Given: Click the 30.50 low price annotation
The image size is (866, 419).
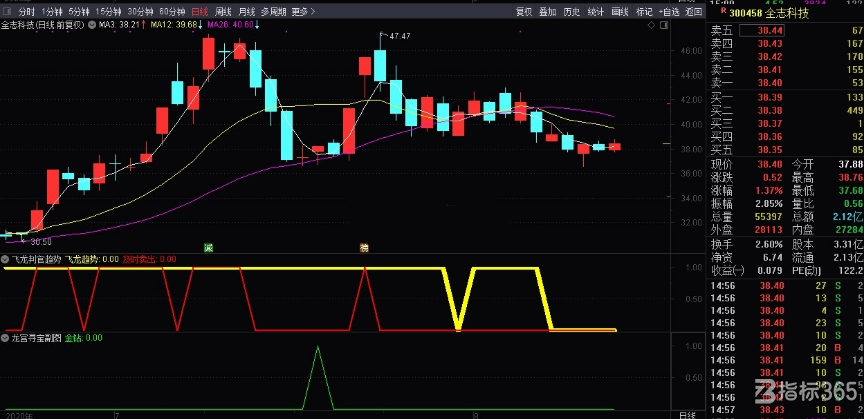Looking at the screenshot, I should tap(40, 241).
